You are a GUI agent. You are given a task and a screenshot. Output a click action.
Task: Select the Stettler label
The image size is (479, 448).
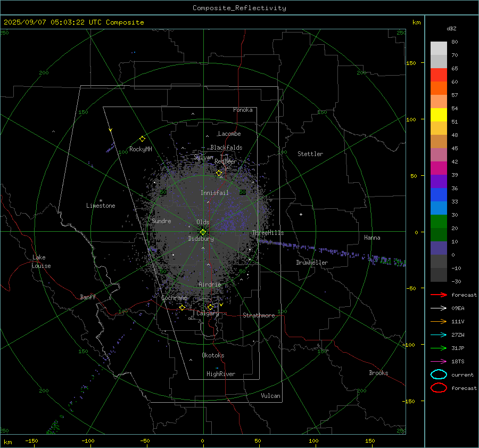(x=310, y=154)
